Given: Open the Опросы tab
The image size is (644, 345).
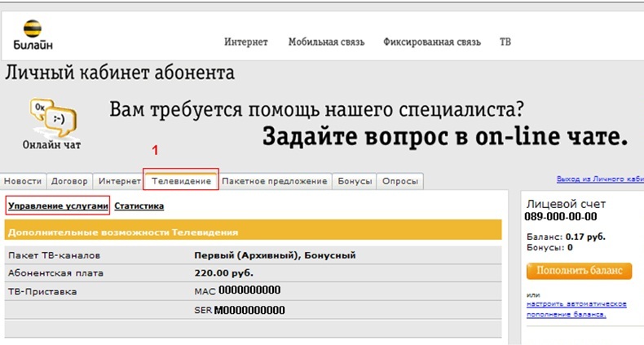Looking at the screenshot, I should (x=400, y=181).
